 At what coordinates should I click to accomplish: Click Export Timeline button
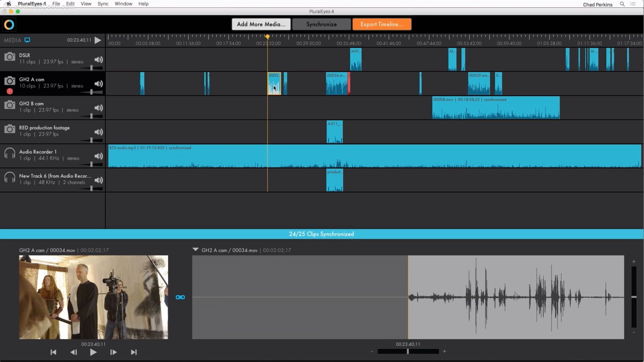(382, 24)
